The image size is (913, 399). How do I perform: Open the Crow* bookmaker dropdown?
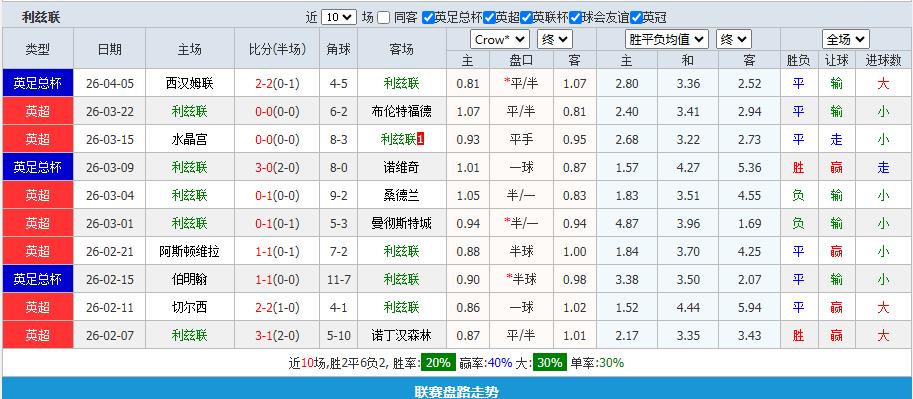(500, 40)
